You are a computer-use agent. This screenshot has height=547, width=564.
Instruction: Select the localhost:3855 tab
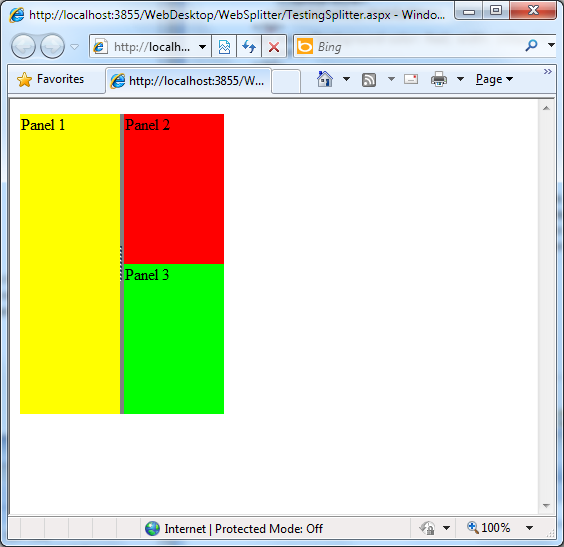(188, 81)
